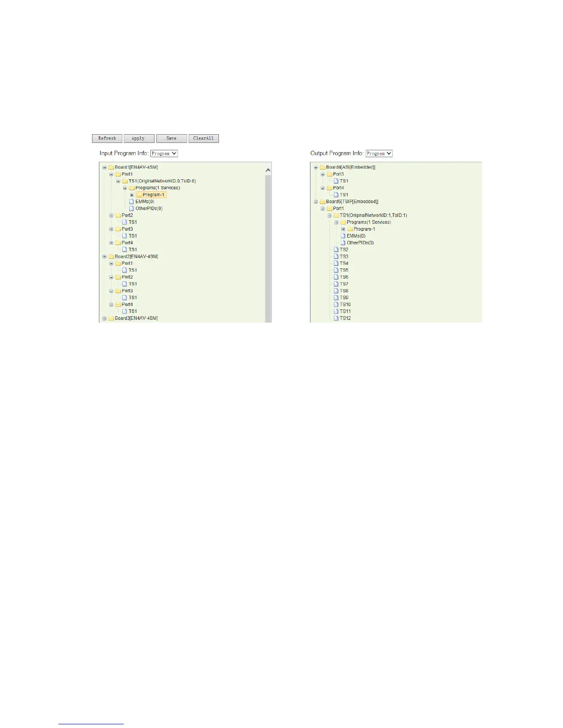Viewport: 563px width, 728px height.
Task: Click the Refresh button
Action: click(x=107, y=138)
